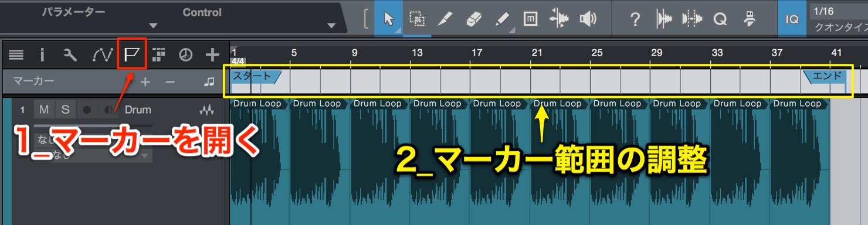Click the bracket icon left of Arrow tool
The width and height of the screenshot is (868, 225).
(x=366, y=19)
